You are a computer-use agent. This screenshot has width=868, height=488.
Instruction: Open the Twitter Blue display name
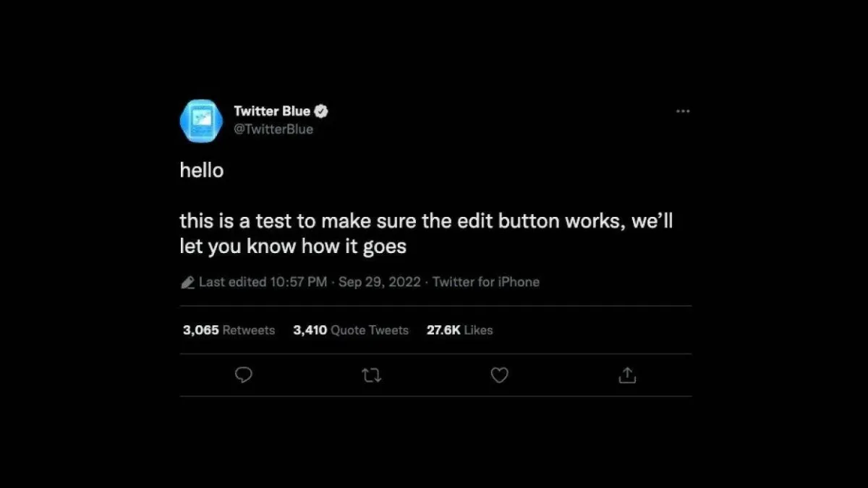[272, 111]
